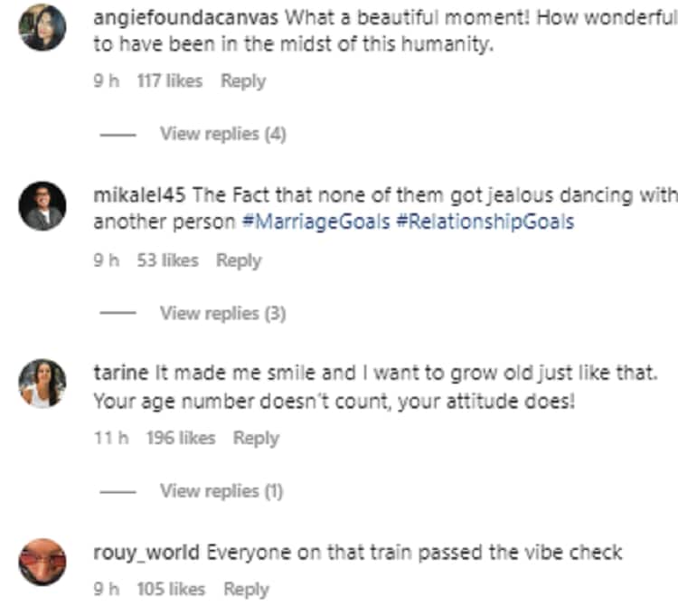This screenshot has width=678, height=616.
Task: View the 117 likes list
Action: pos(169,81)
